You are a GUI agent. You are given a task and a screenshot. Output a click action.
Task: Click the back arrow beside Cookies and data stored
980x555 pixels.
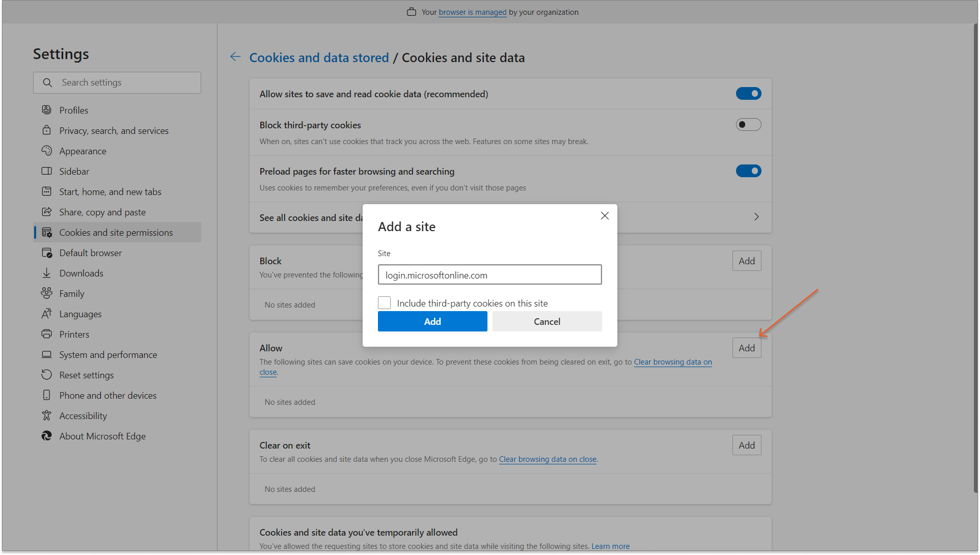(235, 57)
